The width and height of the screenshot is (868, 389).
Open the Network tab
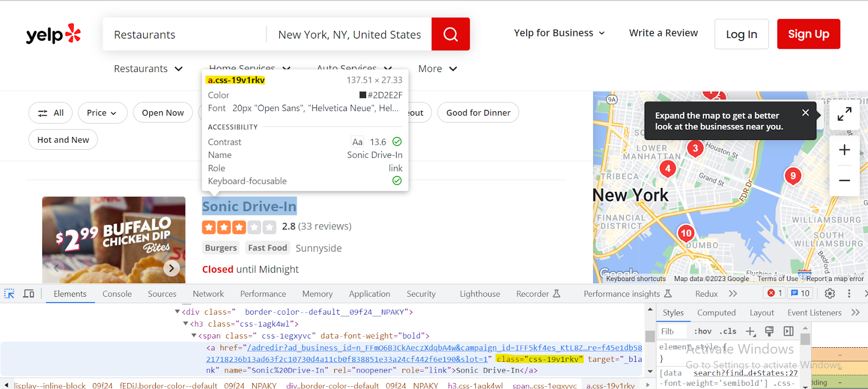pos(208,294)
